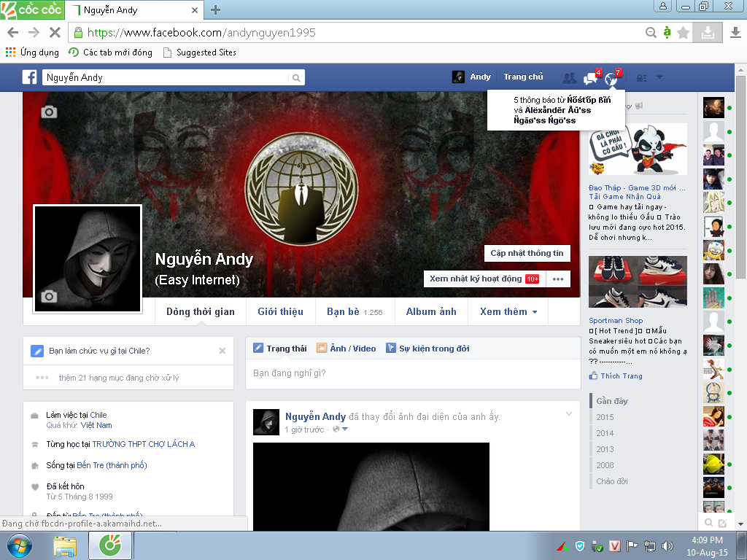Jump to Chào đời on timeline

point(612,481)
